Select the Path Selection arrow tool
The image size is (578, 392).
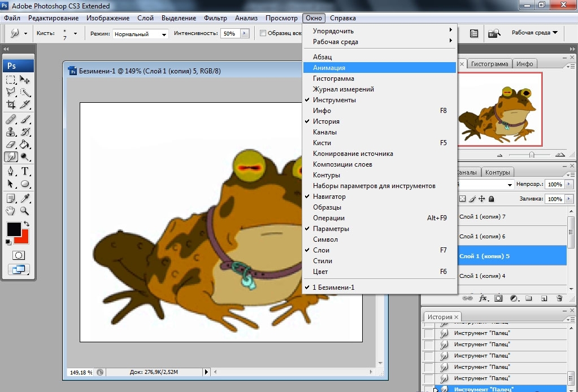(x=11, y=184)
